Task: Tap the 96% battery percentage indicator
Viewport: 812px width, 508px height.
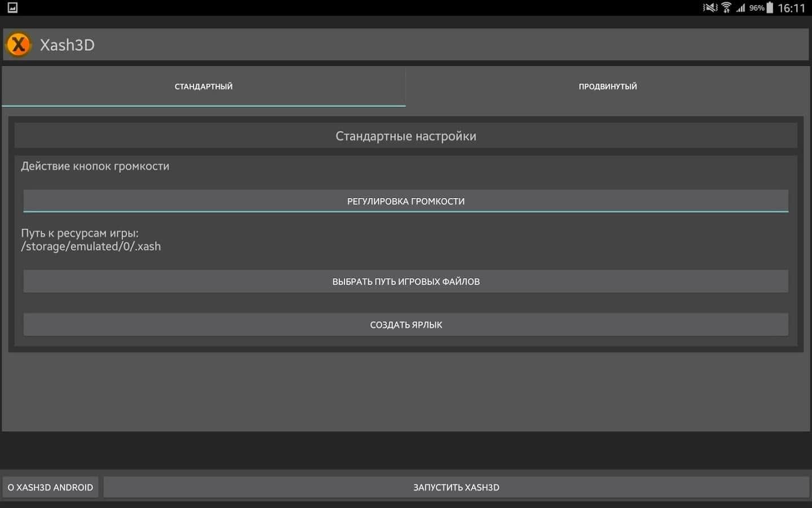Action: pos(756,8)
